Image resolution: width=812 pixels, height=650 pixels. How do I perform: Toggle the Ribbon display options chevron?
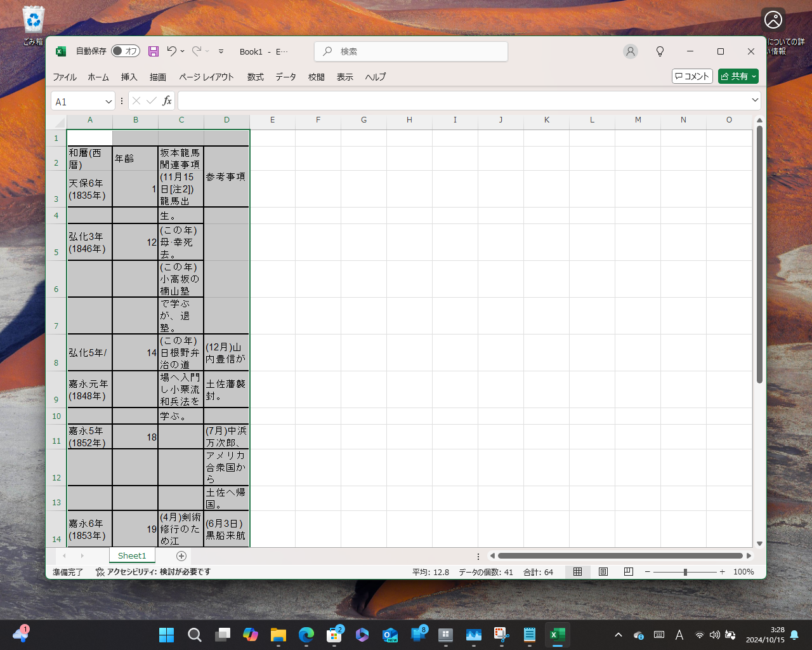point(221,52)
